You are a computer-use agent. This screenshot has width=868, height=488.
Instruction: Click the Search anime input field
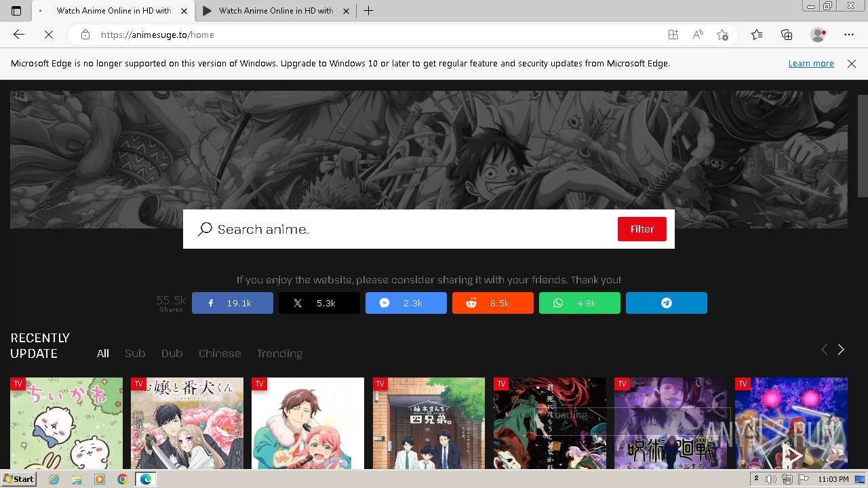click(x=414, y=229)
